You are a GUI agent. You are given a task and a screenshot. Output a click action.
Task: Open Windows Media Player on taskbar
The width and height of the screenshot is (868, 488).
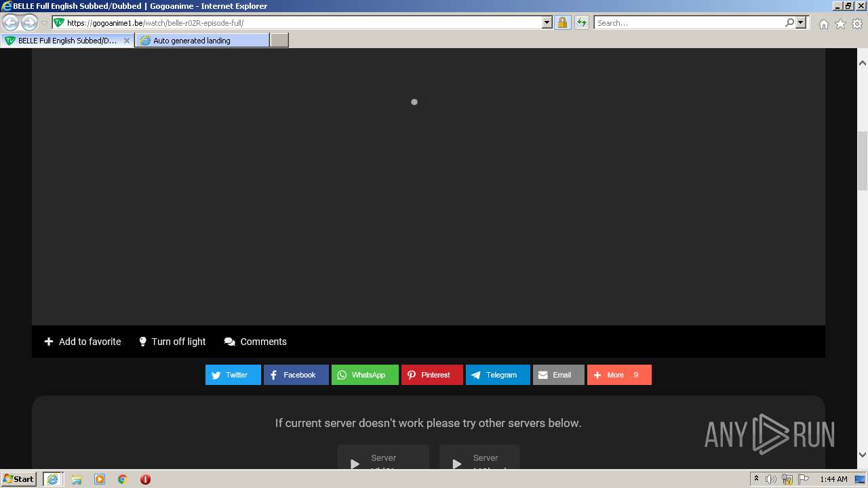coord(100,479)
